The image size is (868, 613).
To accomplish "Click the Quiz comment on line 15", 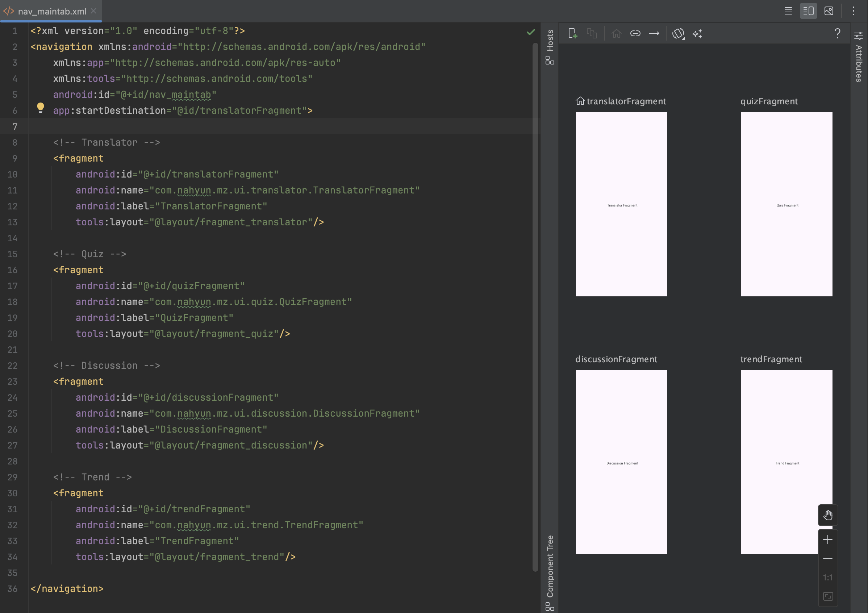I will [89, 254].
